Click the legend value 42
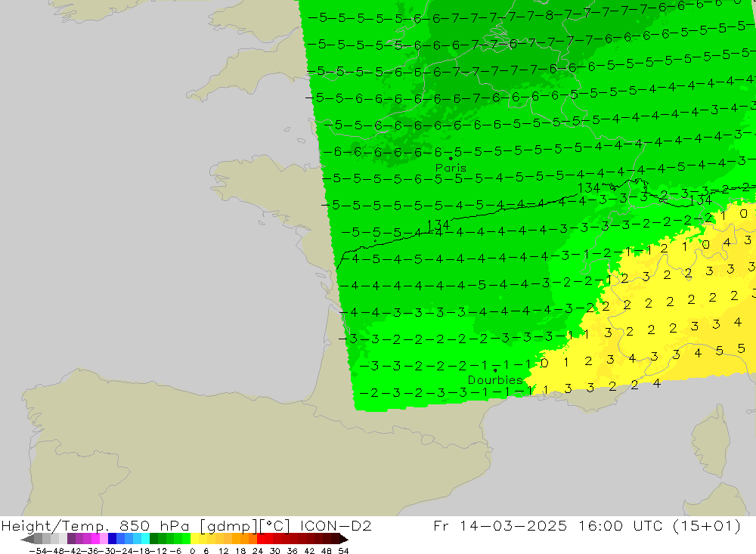The height and width of the screenshot is (554, 756). click(309, 551)
